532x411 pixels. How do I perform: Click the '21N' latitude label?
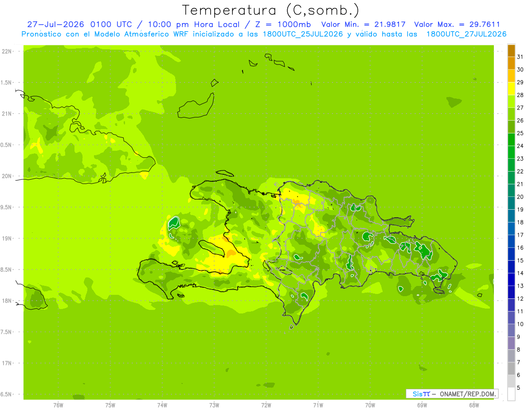click(7, 114)
